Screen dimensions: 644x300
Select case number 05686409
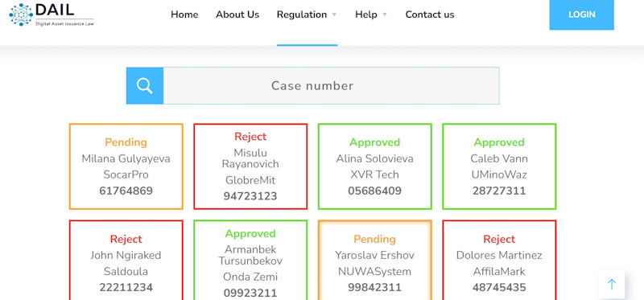(x=375, y=191)
